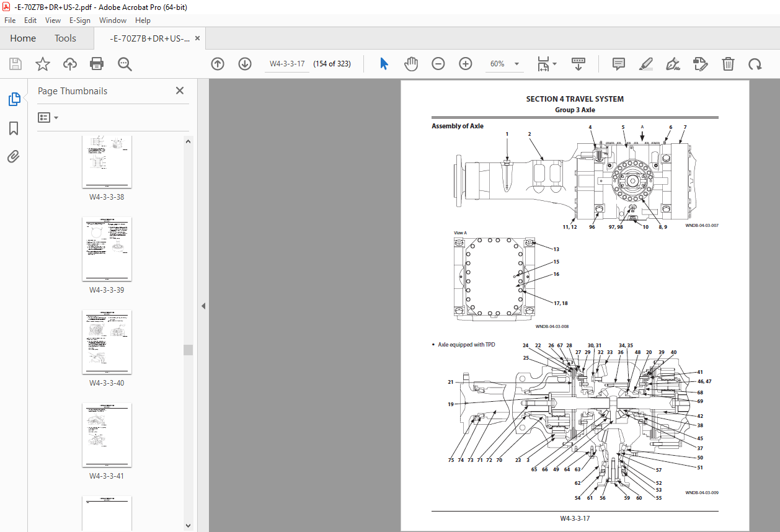
Task: Open the Window menu
Action: point(113,20)
